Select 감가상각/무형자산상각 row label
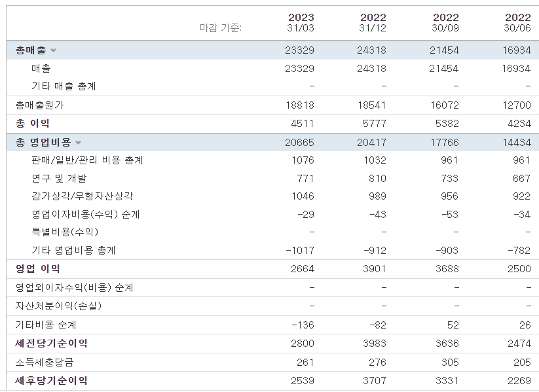This screenshot has height=392, width=539. (x=82, y=196)
